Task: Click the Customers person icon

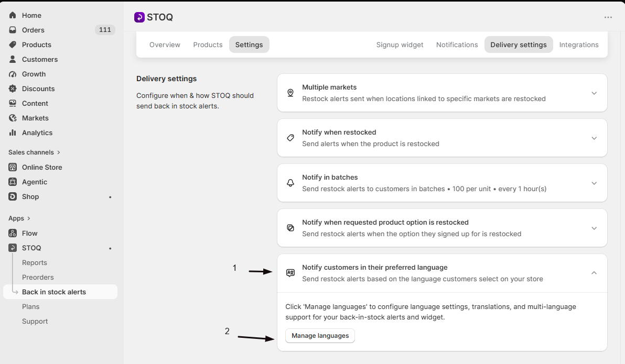Action: [x=13, y=59]
